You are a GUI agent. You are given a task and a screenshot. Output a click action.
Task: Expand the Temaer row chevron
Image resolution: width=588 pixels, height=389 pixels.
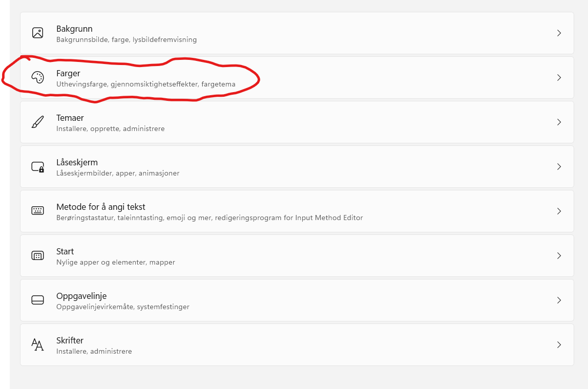coord(559,122)
